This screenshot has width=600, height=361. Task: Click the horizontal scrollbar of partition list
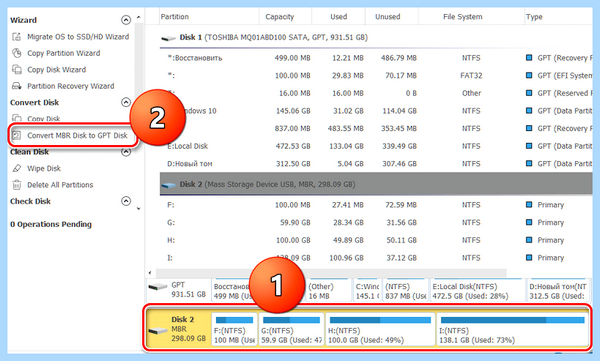331,273
